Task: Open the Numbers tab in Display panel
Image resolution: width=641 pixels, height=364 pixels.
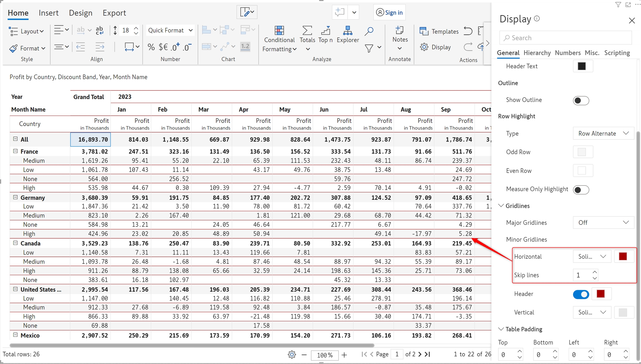Action: (x=568, y=53)
